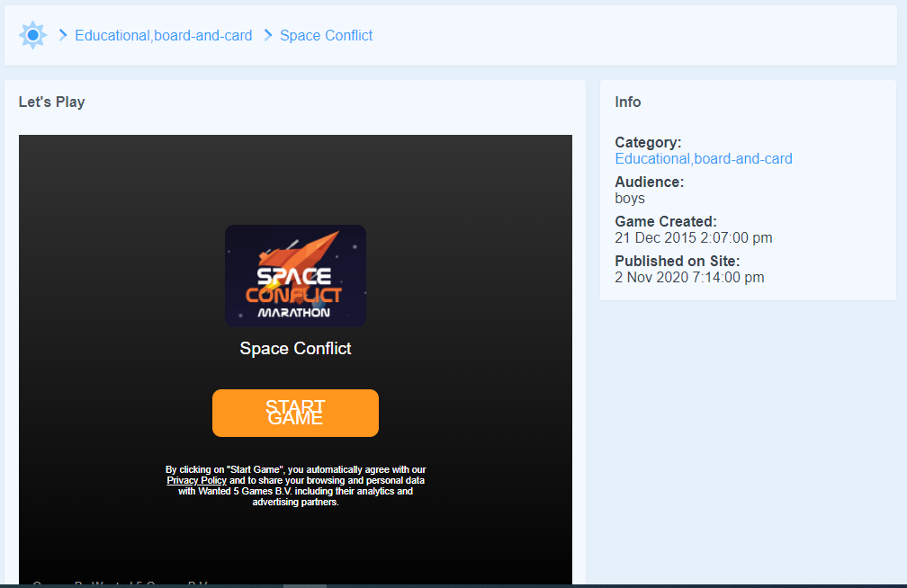This screenshot has height=588, width=907.
Task: Click the blue home logo icon
Action: pyautogui.click(x=32, y=35)
